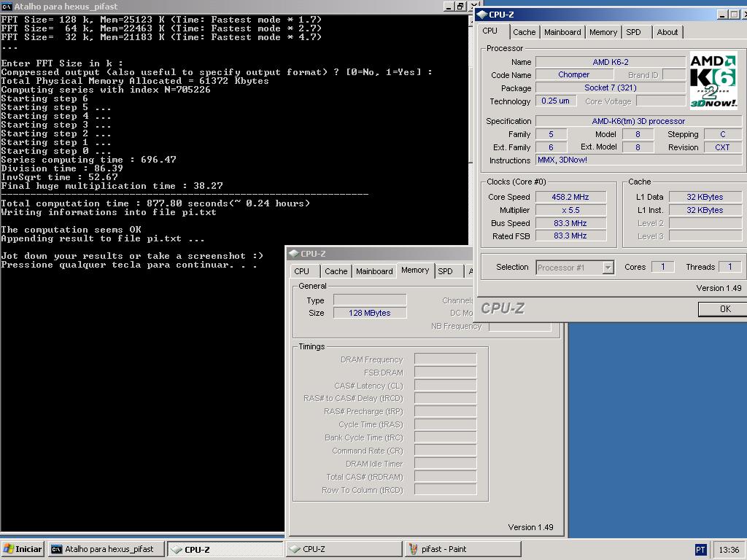The width and height of the screenshot is (747, 560).
Task: Activate pifast - Paint taskbar button
Action: (x=462, y=549)
